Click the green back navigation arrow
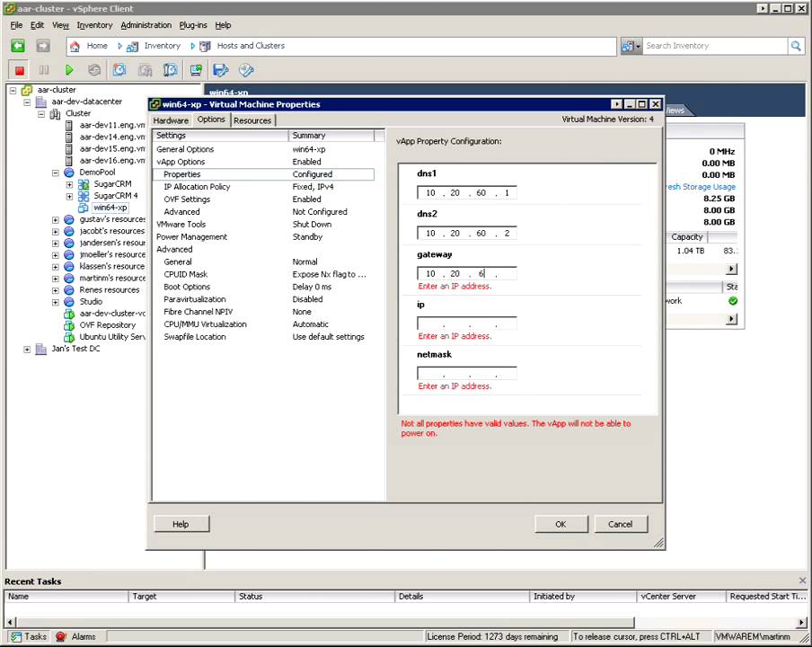The width and height of the screenshot is (812, 647). tap(18, 46)
